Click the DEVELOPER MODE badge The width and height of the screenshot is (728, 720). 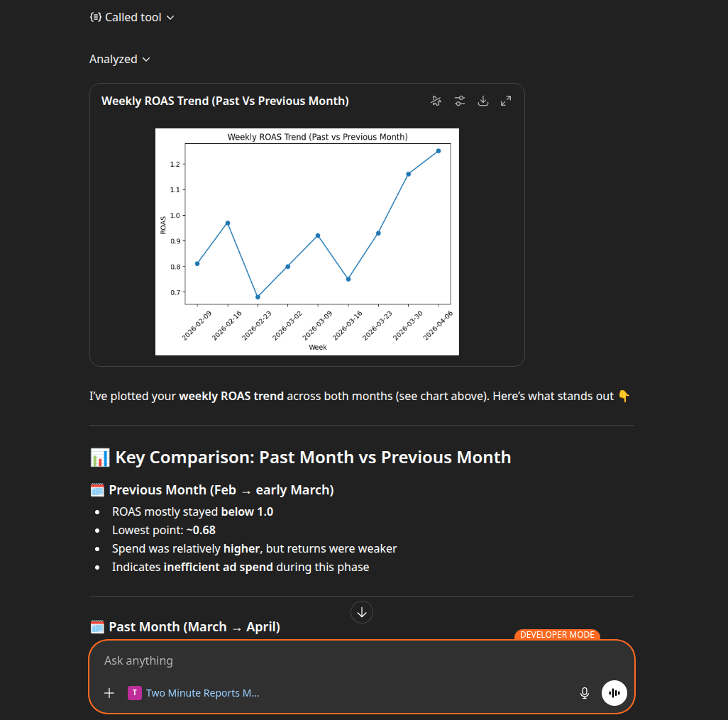[557, 634]
